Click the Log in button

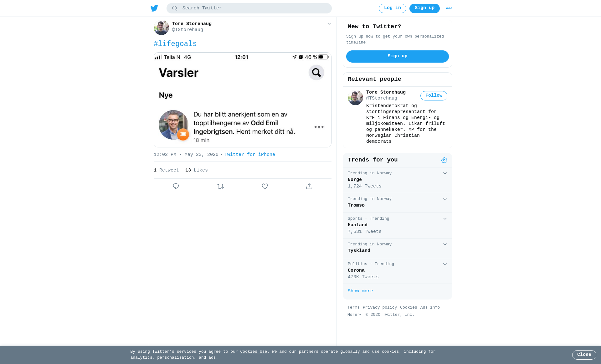(393, 8)
